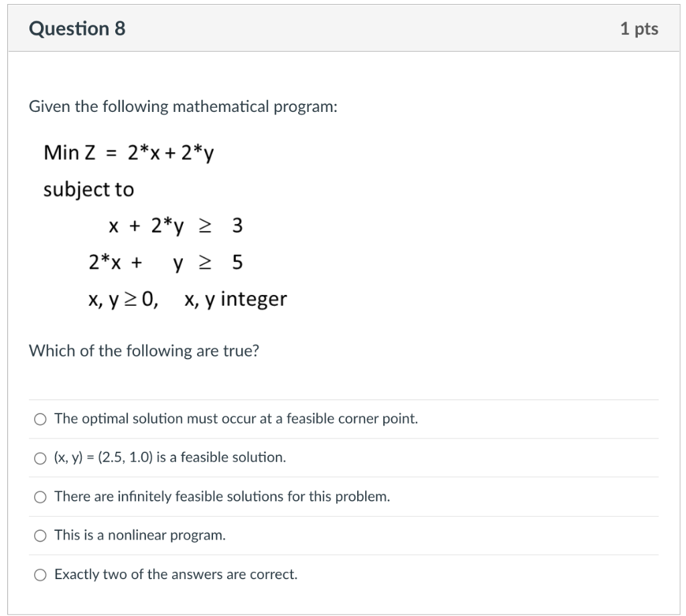Click the 'Min Z = 2*x + 2*y' objective line
This screenshot has width=686, height=616.
pos(129,151)
